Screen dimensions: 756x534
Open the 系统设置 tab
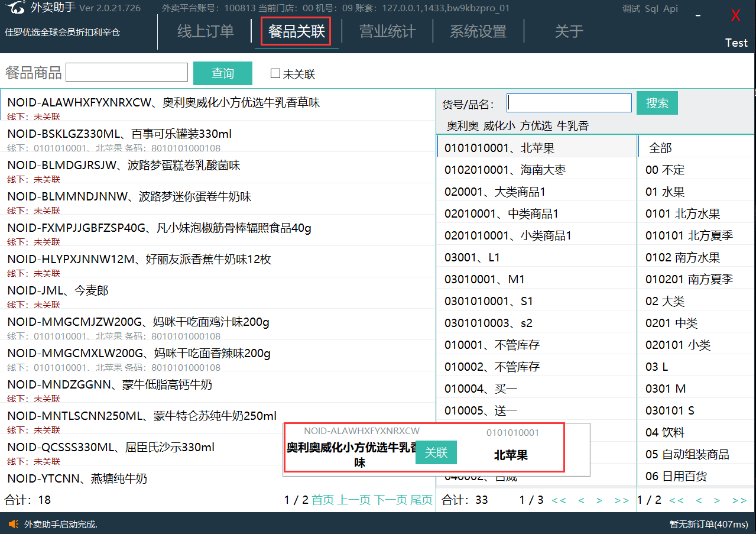(x=478, y=31)
